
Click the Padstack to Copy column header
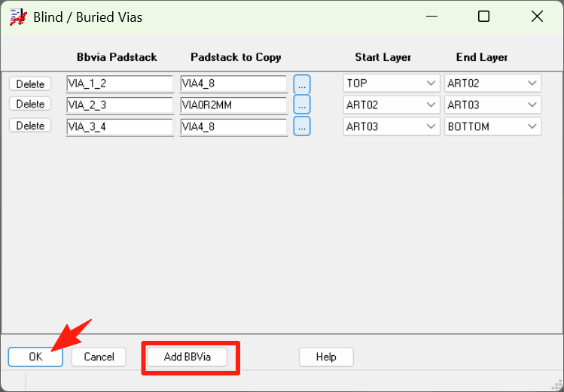click(x=236, y=57)
